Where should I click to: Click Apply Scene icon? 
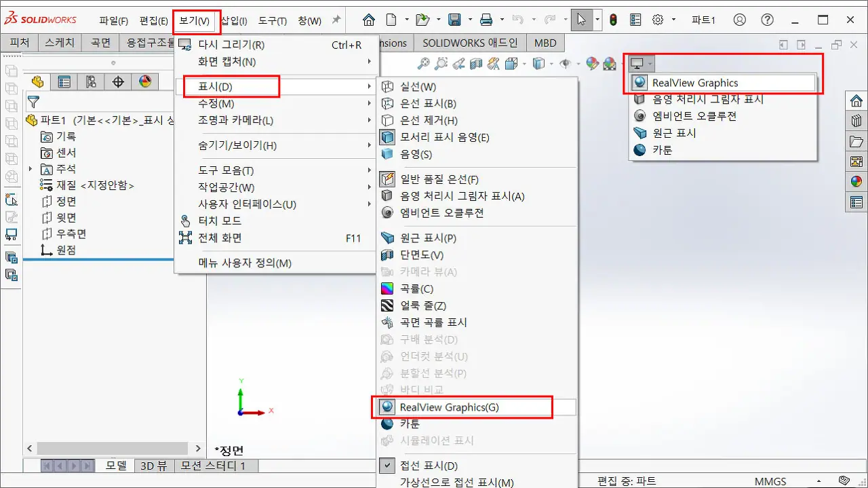pos(610,64)
